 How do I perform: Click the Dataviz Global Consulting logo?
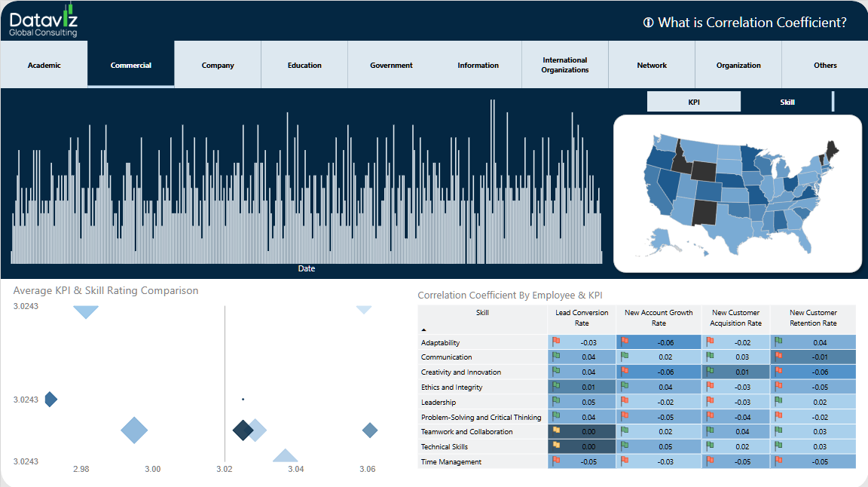[x=43, y=20]
